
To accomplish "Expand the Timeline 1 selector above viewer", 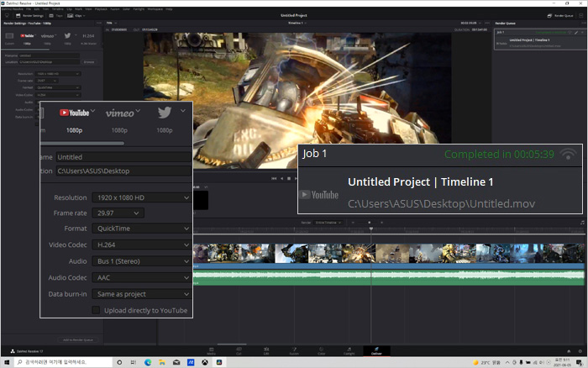I will click(297, 24).
